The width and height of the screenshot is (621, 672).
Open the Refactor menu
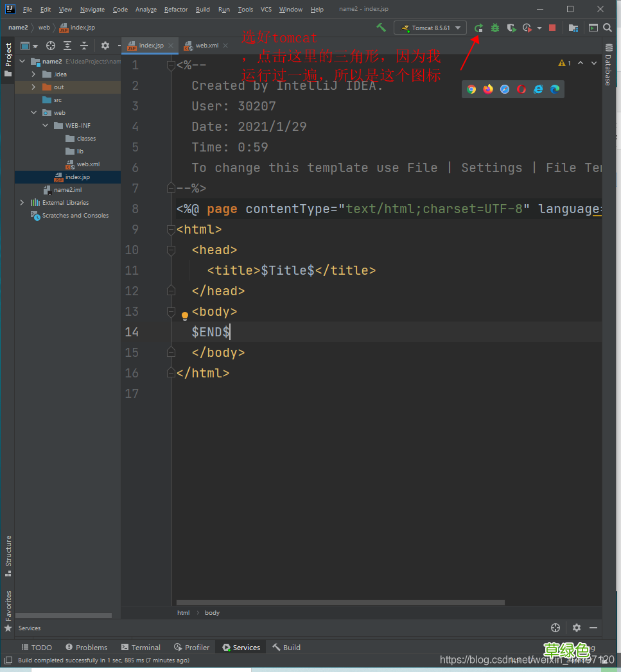(x=176, y=10)
